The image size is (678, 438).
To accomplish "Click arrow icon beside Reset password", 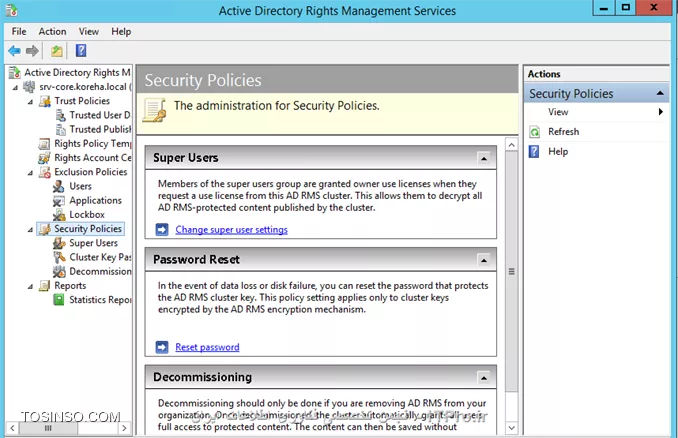I will pyautogui.click(x=162, y=347).
